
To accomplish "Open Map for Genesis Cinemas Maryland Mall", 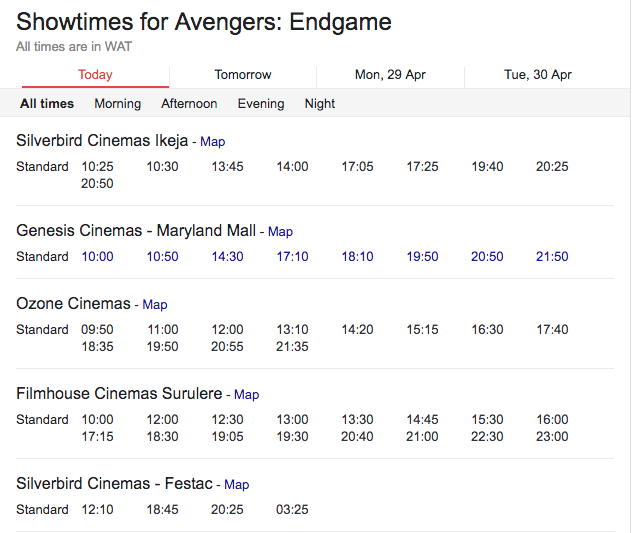I will [x=280, y=232].
